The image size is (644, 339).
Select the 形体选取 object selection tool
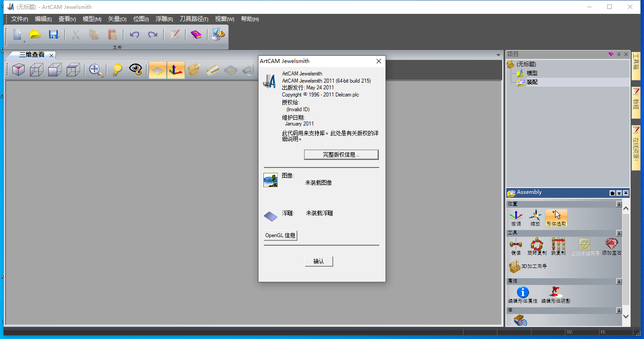point(556,218)
